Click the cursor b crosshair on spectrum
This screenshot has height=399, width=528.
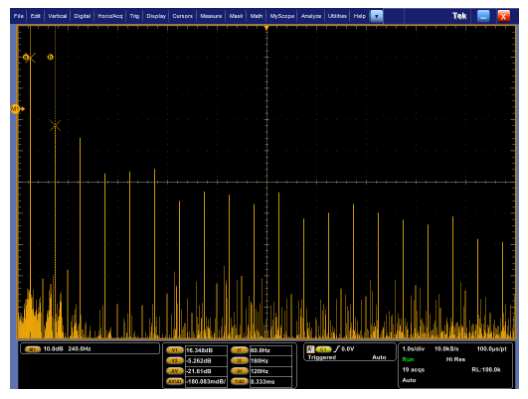click(55, 126)
